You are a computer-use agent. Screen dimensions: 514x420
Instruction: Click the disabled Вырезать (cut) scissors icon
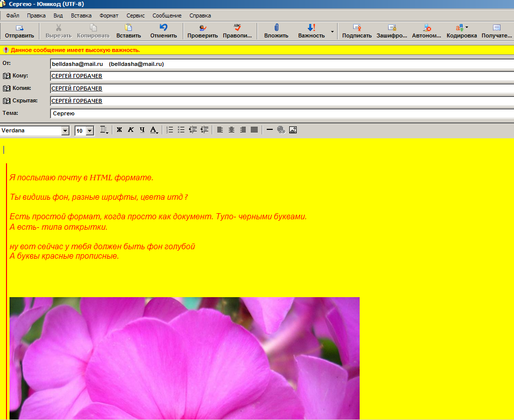58,27
